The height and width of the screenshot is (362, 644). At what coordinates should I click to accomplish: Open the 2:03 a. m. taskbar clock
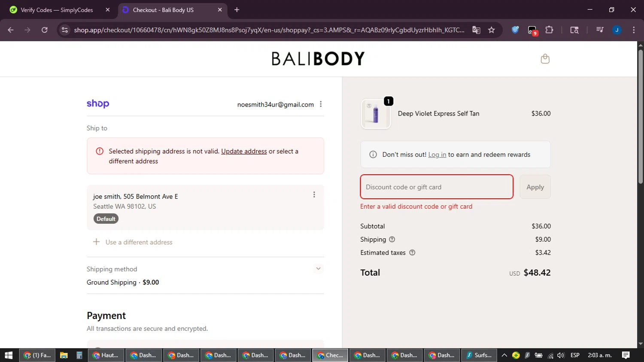600,355
